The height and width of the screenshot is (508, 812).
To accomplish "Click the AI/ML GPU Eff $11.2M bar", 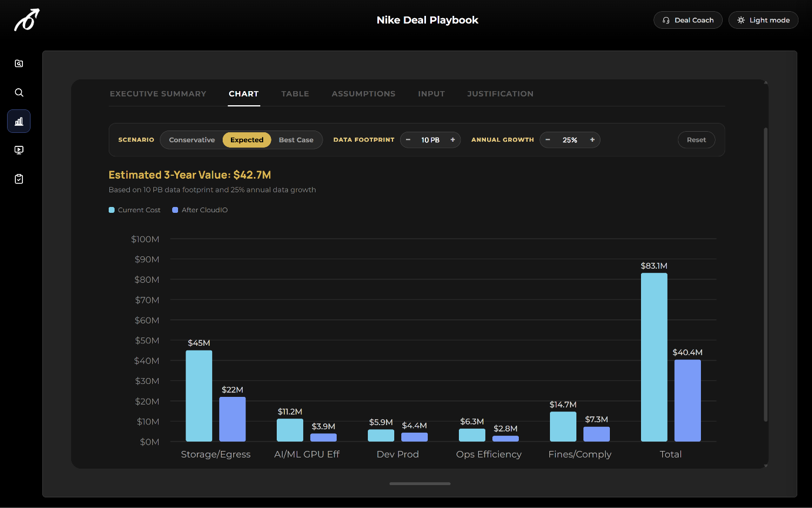I will pyautogui.click(x=290, y=430).
